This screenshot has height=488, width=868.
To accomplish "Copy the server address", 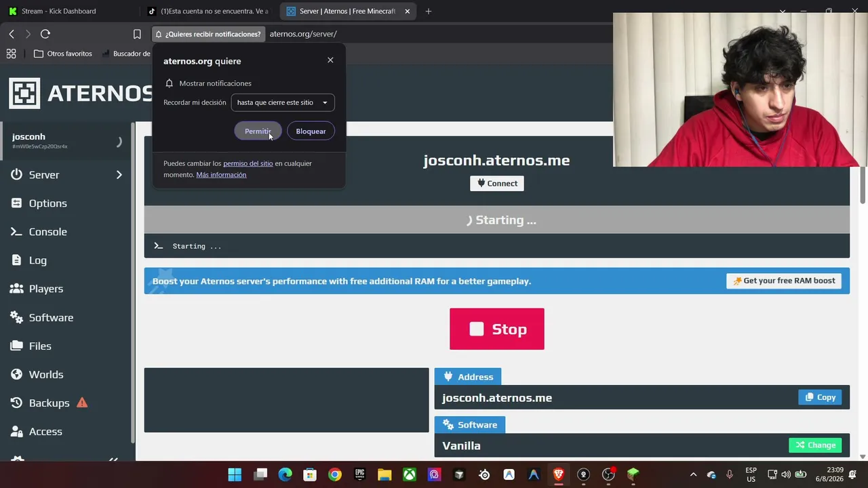I will click(x=820, y=397).
